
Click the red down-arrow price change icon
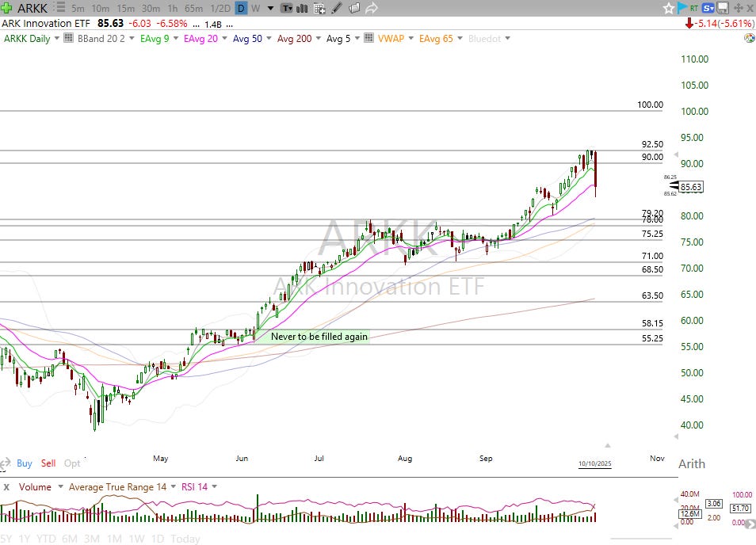click(x=689, y=23)
